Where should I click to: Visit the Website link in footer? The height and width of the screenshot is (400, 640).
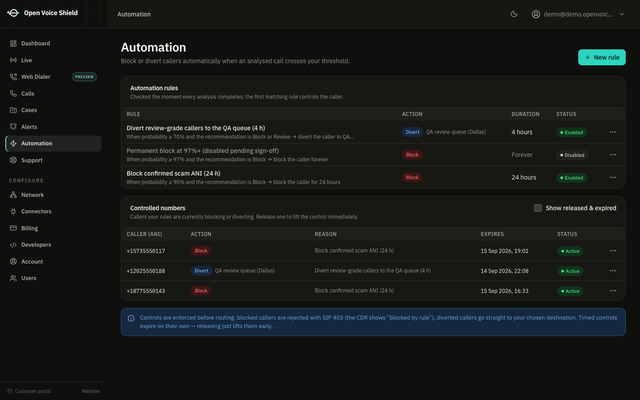pos(90,391)
